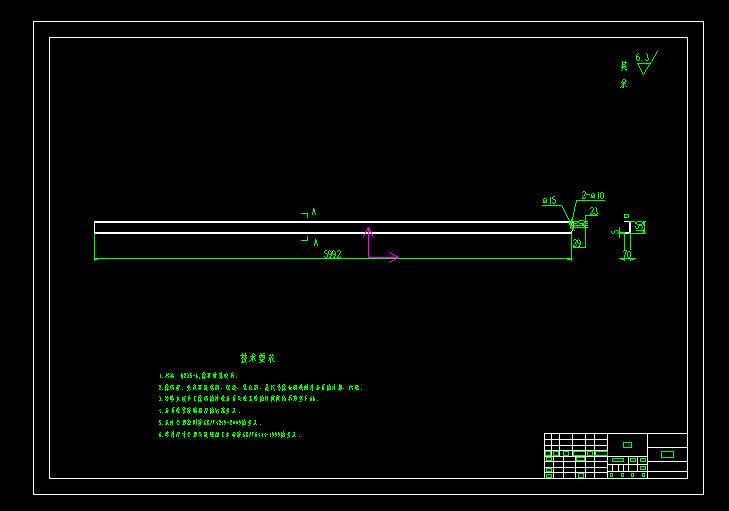The height and width of the screenshot is (511, 729).
Task: Select technical note line 1 mentioning Q235
Action: (198, 376)
